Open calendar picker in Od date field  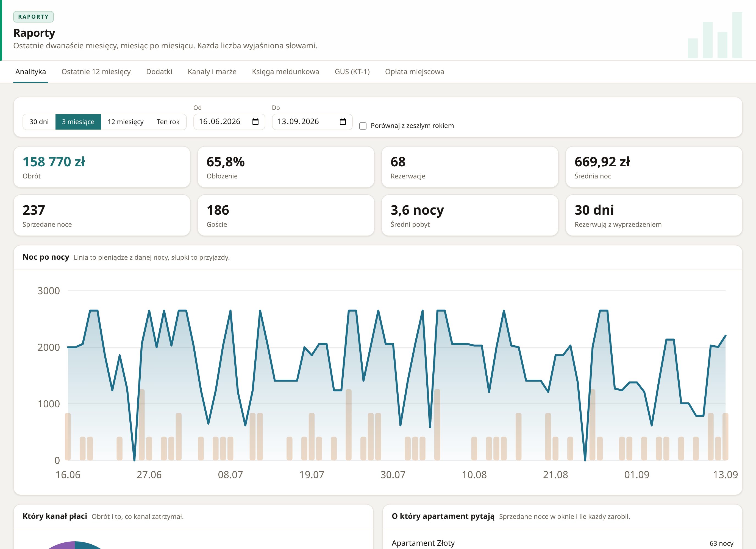click(x=255, y=122)
